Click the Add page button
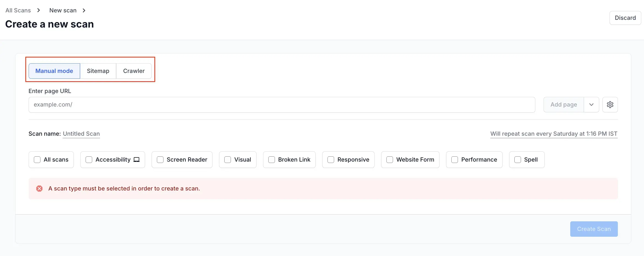Screen dimensions: 644x256 [564, 105]
